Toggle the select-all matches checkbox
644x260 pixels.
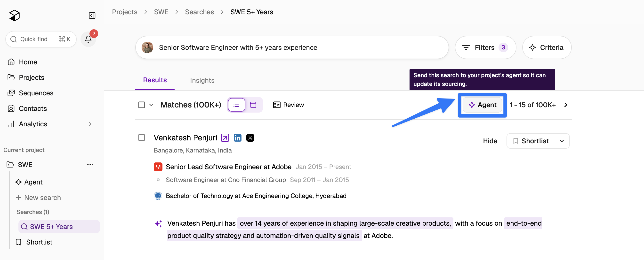[x=142, y=105]
